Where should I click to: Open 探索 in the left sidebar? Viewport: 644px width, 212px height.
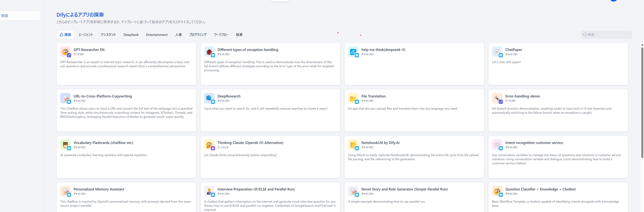click(5, 16)
